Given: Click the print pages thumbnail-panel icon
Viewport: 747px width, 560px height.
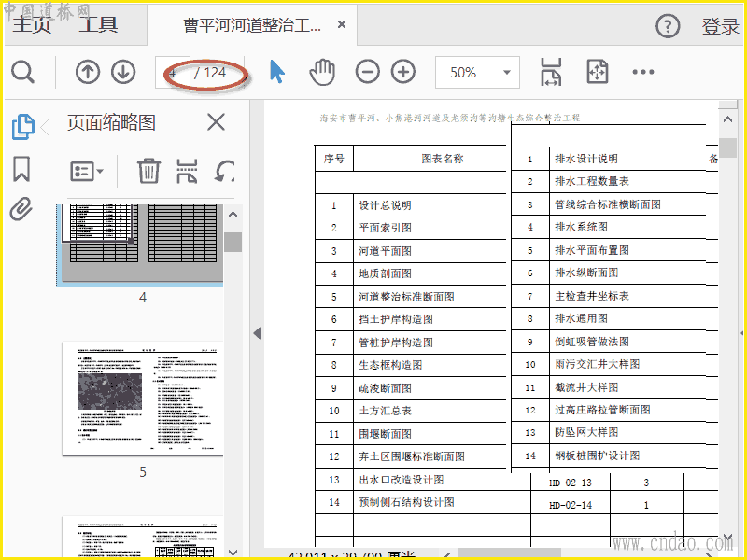Looking at the screenshot, I should point(187,171).
